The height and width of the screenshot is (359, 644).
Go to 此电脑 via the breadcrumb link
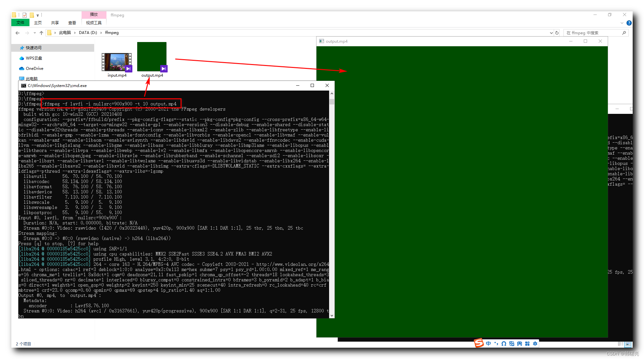tap(66, 33)
